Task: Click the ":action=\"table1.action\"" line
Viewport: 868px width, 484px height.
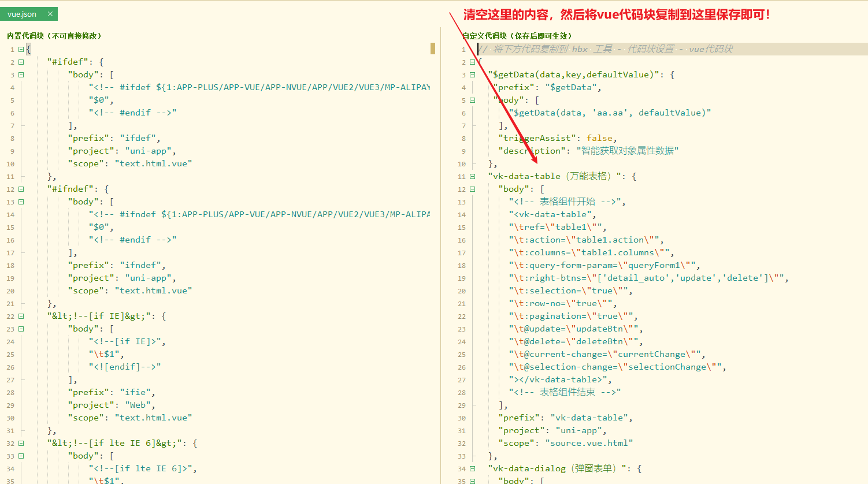Action: tap(586, 240)
